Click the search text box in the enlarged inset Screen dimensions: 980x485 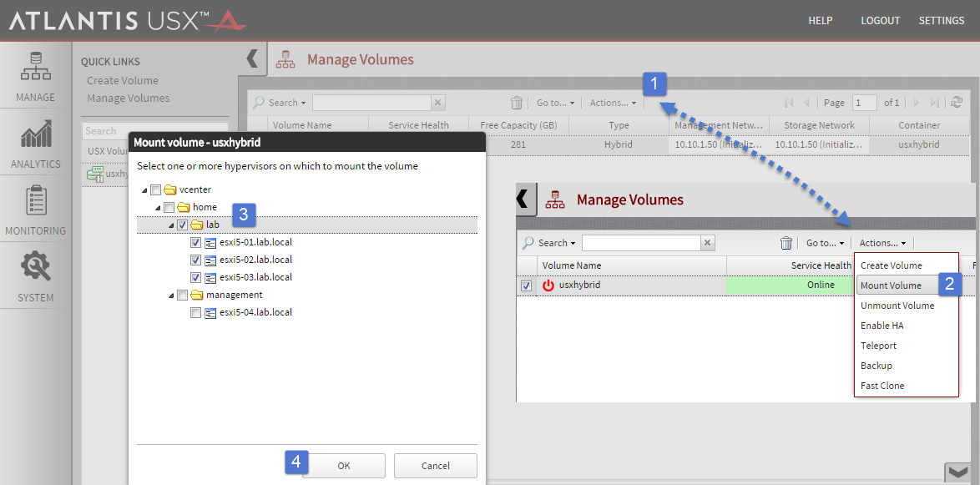click(x=641, y=243)
